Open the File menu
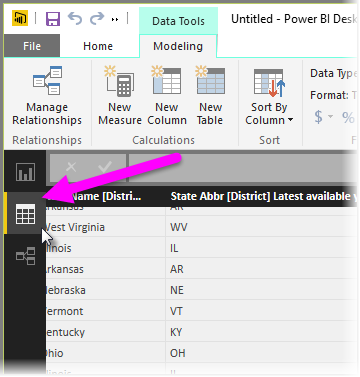This screenshot has width=360, height=377. pos(32,46)
